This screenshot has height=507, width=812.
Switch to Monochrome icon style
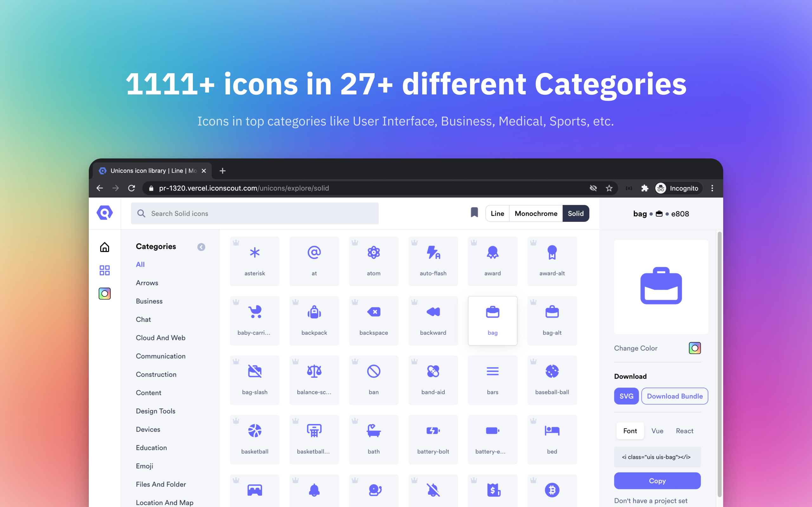coord(535,213)
